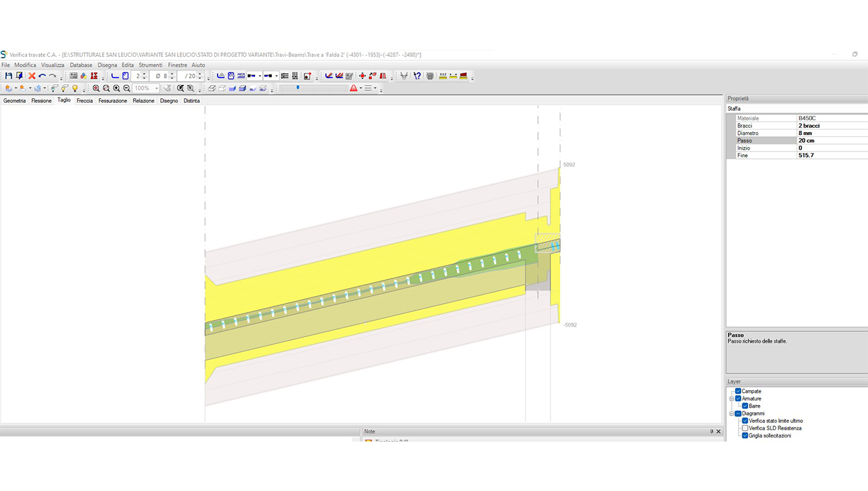The image size is (868, 491).
Task: Click the stirrup spacing 20 input field
Action: point(190,76)
